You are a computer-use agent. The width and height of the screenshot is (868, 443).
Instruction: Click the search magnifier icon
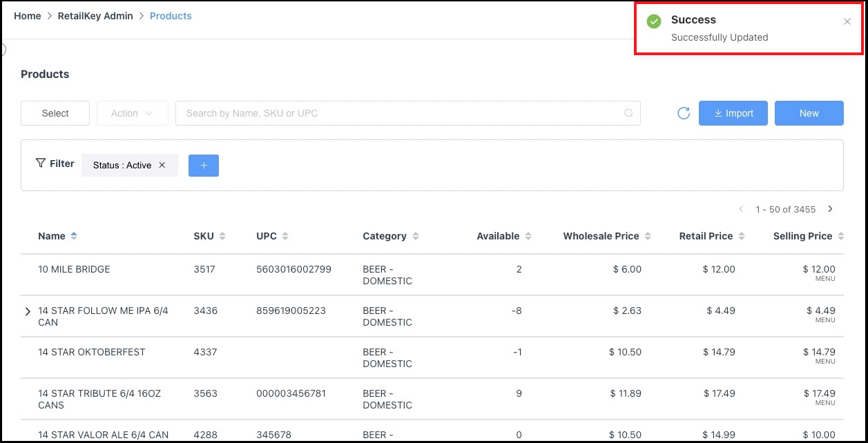tap(628, 113)
